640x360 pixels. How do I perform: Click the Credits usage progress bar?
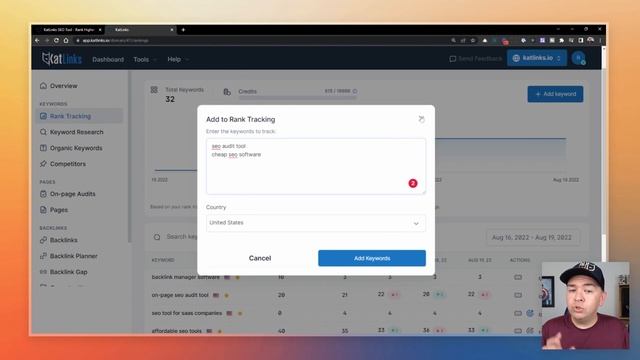tap(298, 98)
